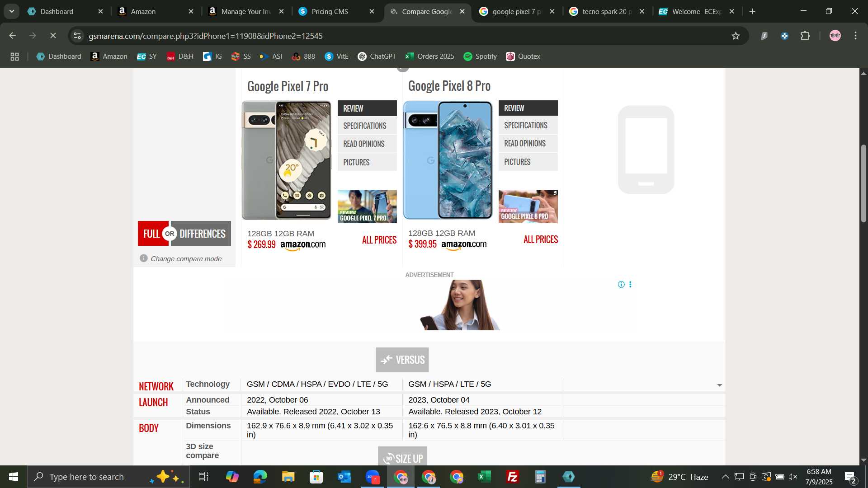Open Pixel 7 Pro SPECIFICATIONS
868x488 pixels.
coord(367,126)
